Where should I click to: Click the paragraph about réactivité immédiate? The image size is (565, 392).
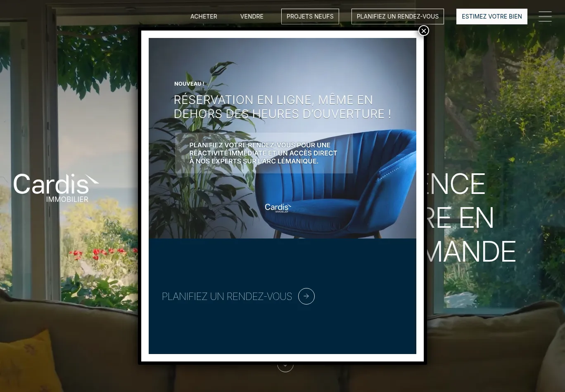click(263, 153)
